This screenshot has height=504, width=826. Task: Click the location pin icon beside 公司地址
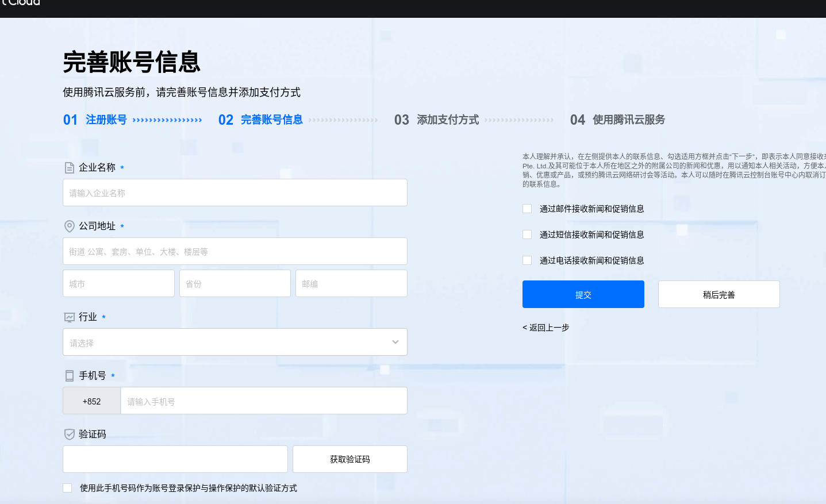click(x=70, y=226)
